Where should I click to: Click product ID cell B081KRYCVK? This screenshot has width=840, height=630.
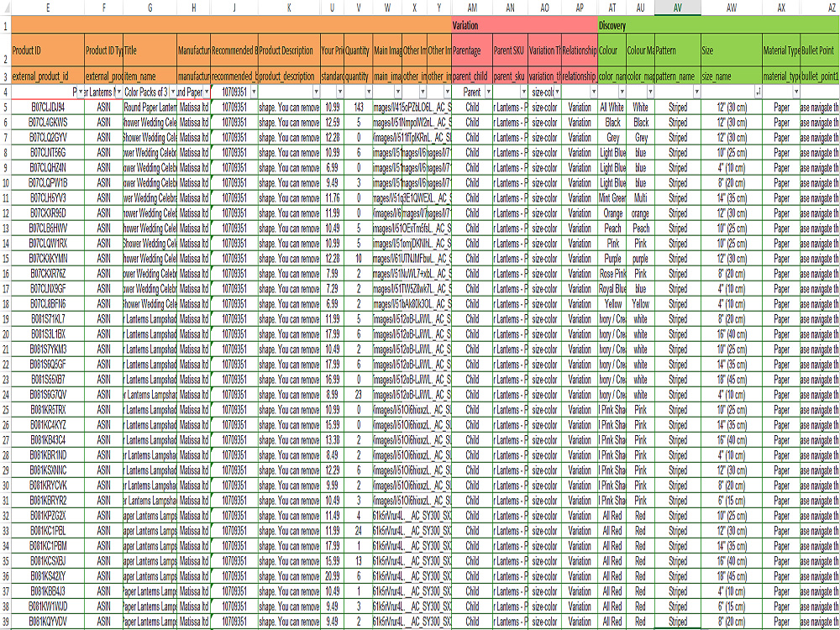48,486
